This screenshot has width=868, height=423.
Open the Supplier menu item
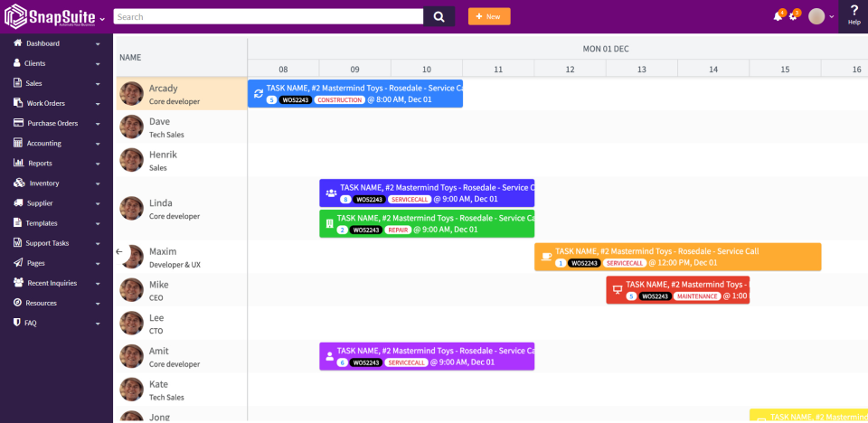56,203
